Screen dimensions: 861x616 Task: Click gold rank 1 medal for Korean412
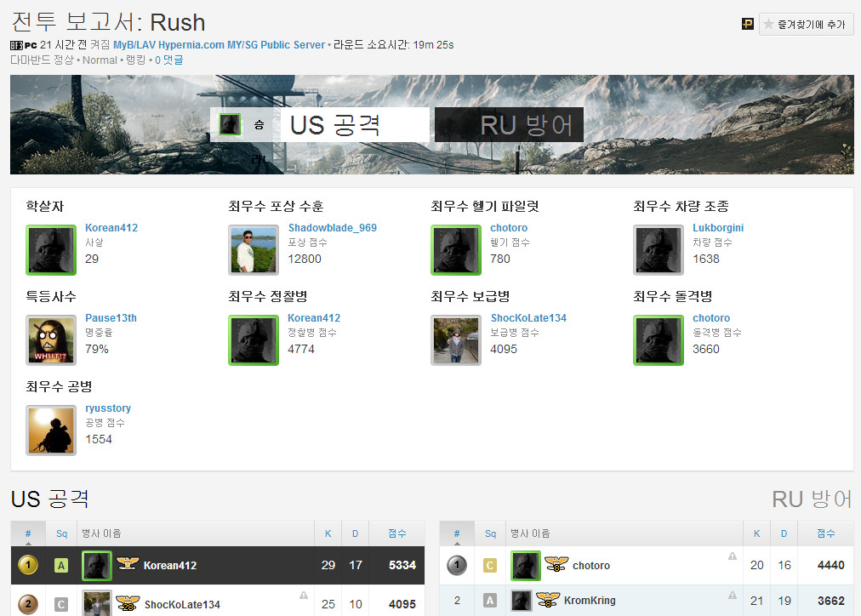28,565
